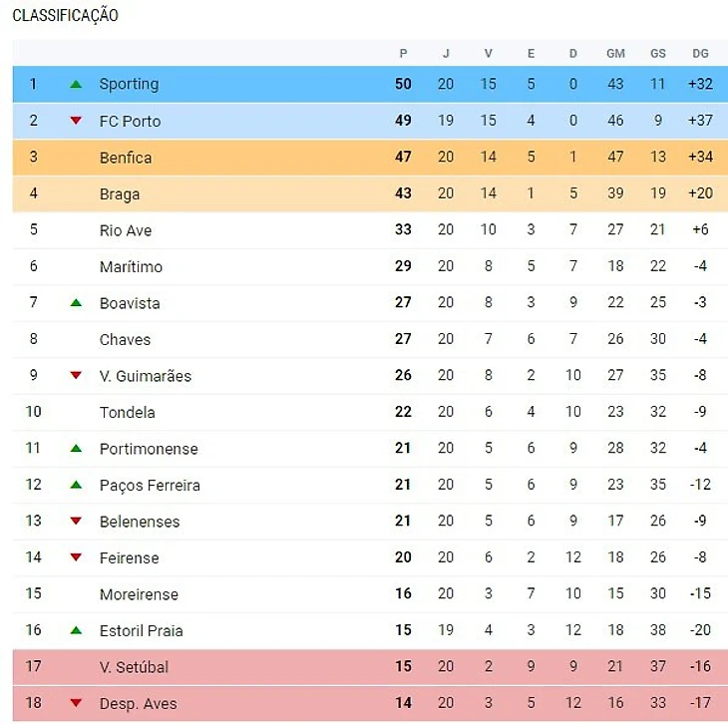Click the red down arrow beside Desp. Aves
Image resolution: width=728 pixels, height=724 pixels.
(x=76, y=704)
